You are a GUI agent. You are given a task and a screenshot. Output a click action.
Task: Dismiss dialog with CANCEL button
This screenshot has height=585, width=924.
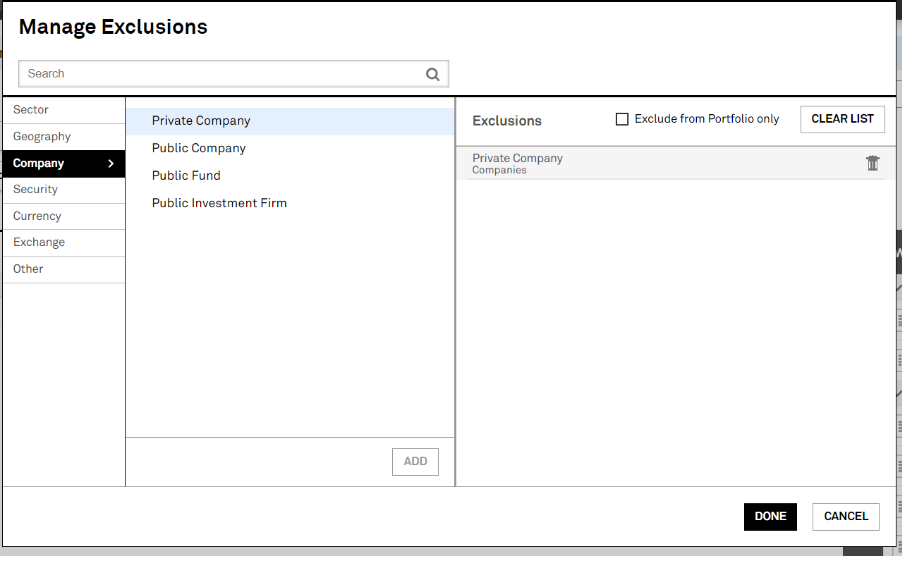[x=846, y=517]
